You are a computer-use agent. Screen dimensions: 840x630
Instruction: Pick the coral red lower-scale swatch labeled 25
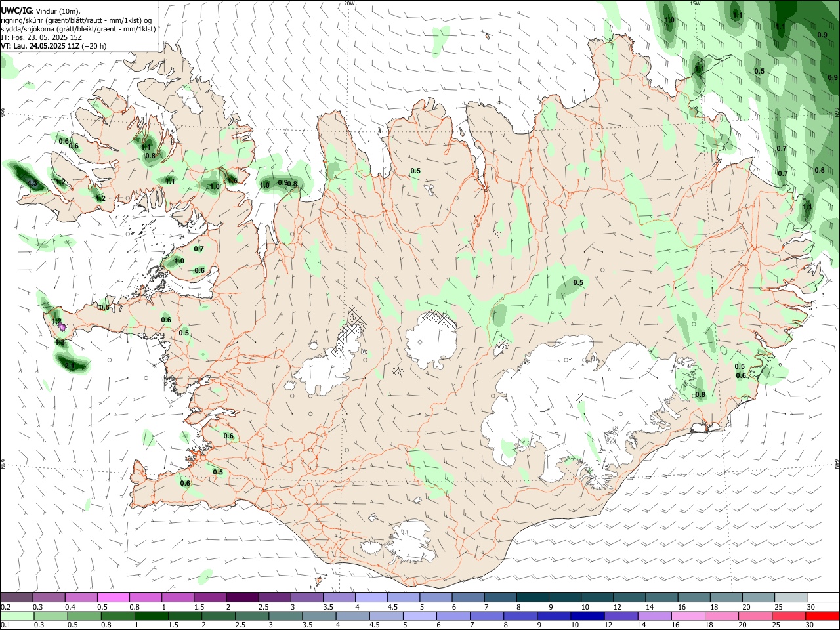[789, 616]
